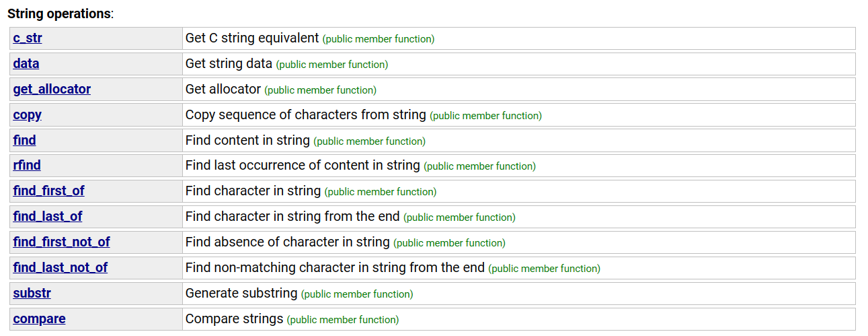
Task: Open the copy function reference
Action: coord(28,115)
